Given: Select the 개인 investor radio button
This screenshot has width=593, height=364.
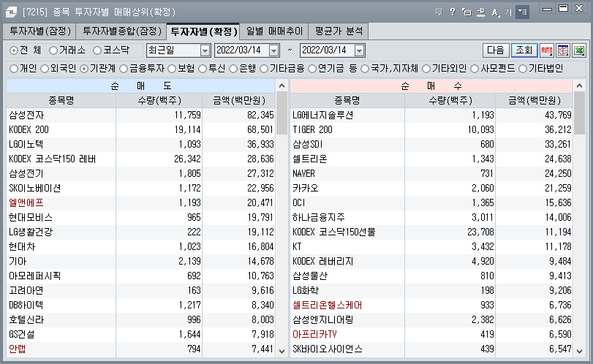Looking at the screenshot, I should click(x=14, y=69).
